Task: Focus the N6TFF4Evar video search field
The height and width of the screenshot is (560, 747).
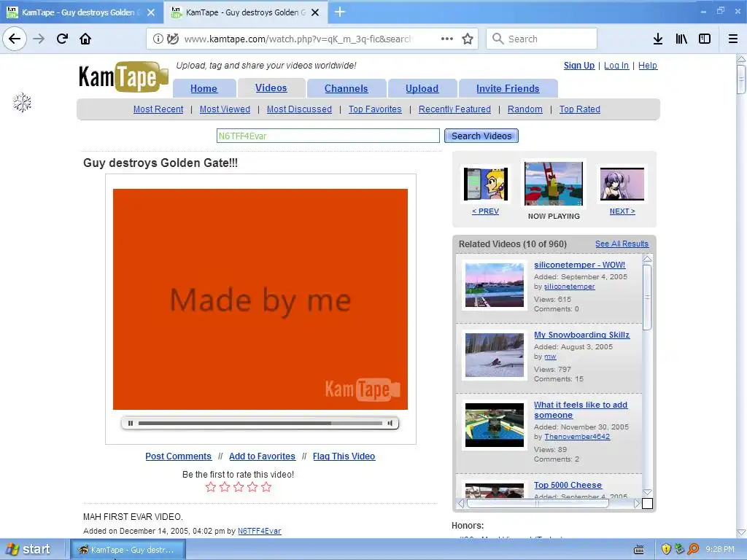Action: [328, 136]
